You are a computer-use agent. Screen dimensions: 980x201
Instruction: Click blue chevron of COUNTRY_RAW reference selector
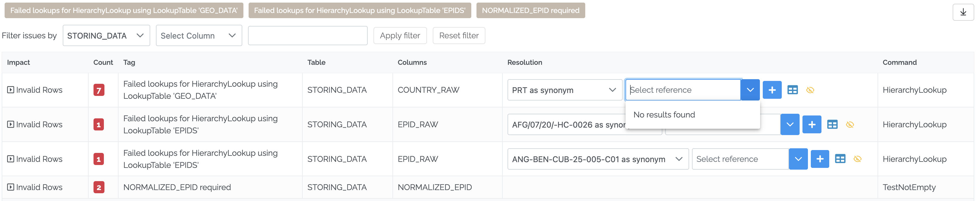coord(750,90)
